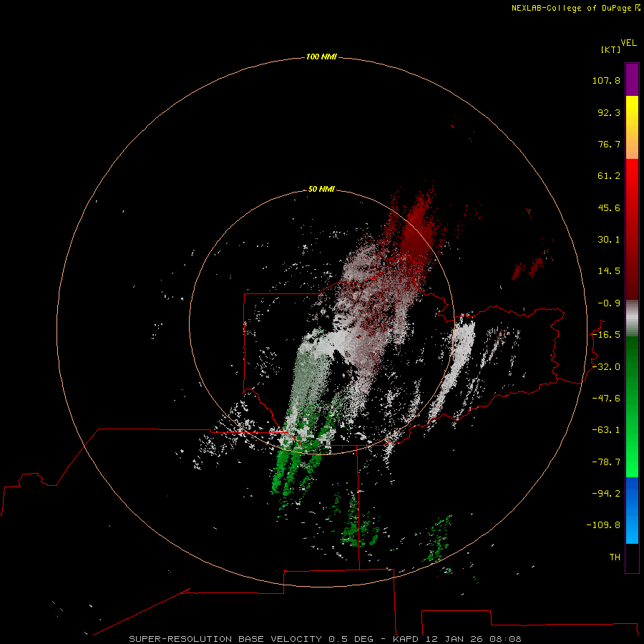Click the blue segment of the color bar
This screenshot has width=644, height=644.
(x=632, y=510)
